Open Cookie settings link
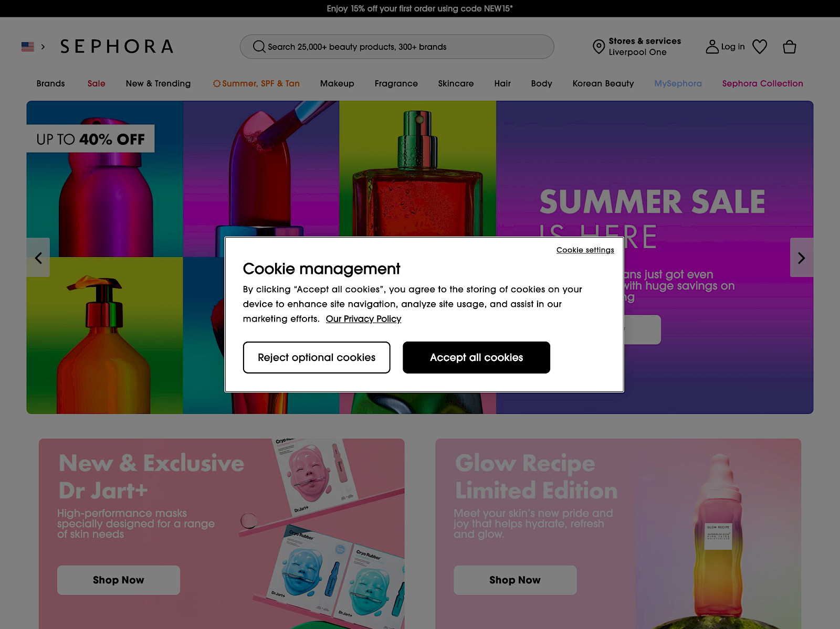This screenshot has width=840, height=629. point(585,250)
